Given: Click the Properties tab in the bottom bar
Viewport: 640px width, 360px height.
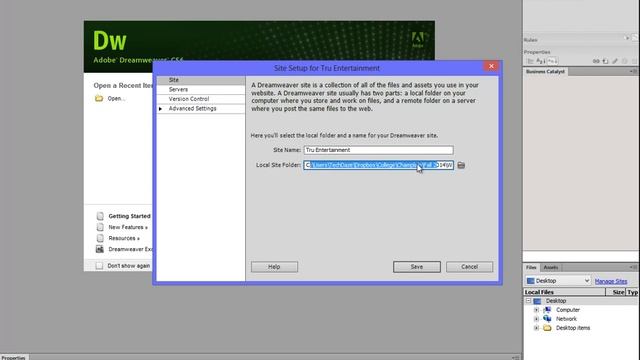Looking at the screenshot, I should (x=14, y=358).
